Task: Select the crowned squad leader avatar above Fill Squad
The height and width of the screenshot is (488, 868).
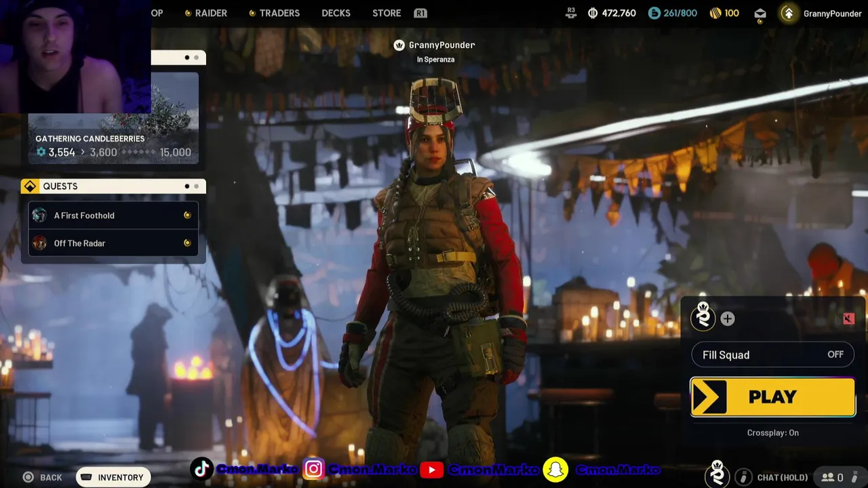Action: [x=703, y=317]
